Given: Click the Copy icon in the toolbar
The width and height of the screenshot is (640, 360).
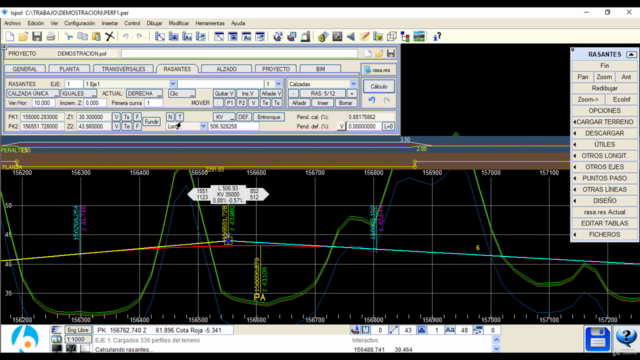Looking at the screenshot, I should [x=82, y=37].
